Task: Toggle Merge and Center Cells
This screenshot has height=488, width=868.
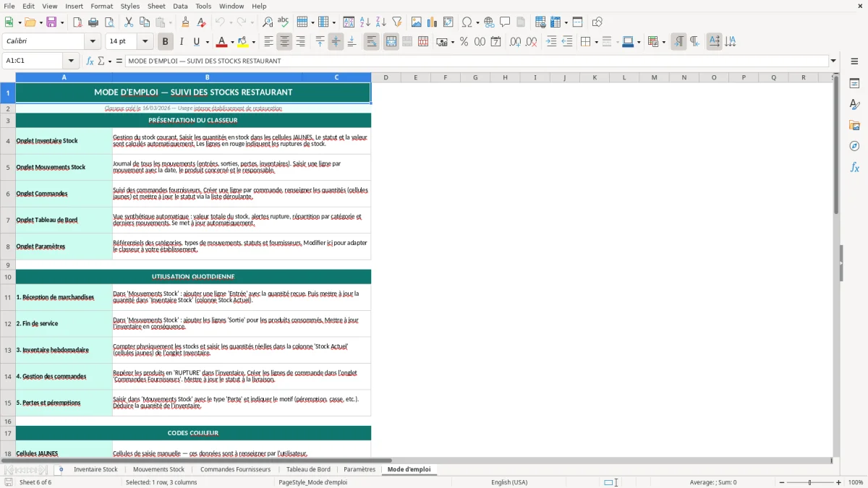Action: (x=391, y=42)
